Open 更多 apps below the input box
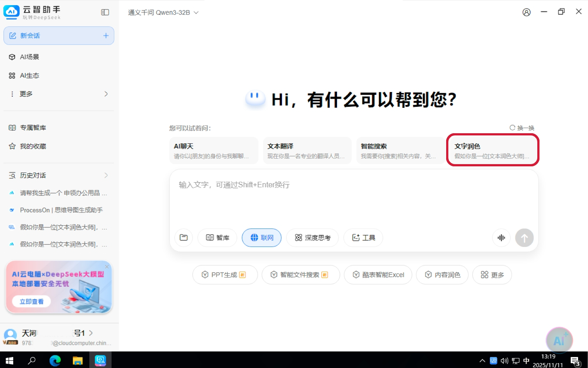This screenshot has width=588, height=368. pos(492,275)
